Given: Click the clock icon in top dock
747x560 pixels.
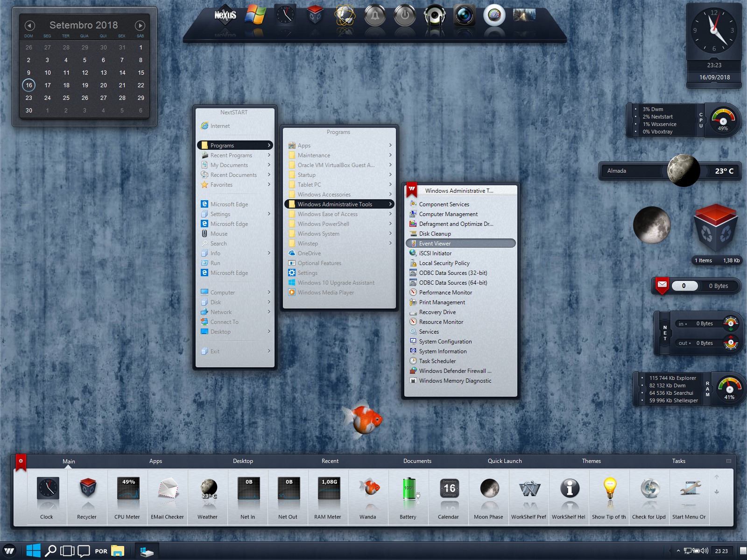Looking at the screenshot, I should click(285, 15).
